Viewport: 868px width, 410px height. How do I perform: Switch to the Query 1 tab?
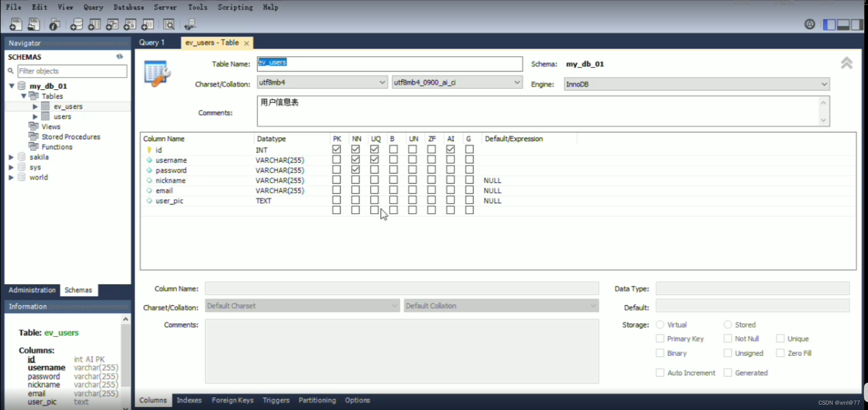pyautogui.click(x=152, y=43)
